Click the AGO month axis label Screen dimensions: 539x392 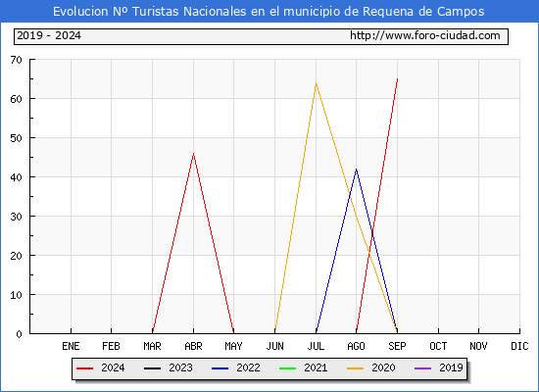tap(356, 346)
